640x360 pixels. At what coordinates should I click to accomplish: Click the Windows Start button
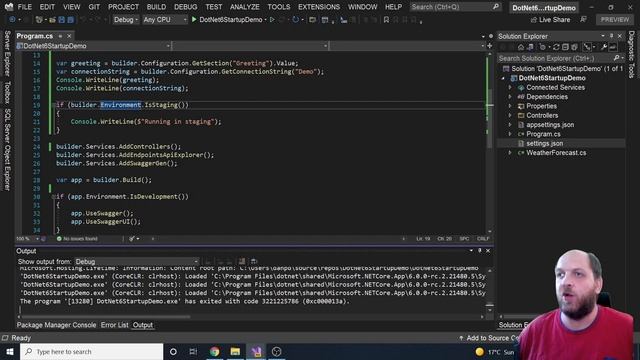10,351
